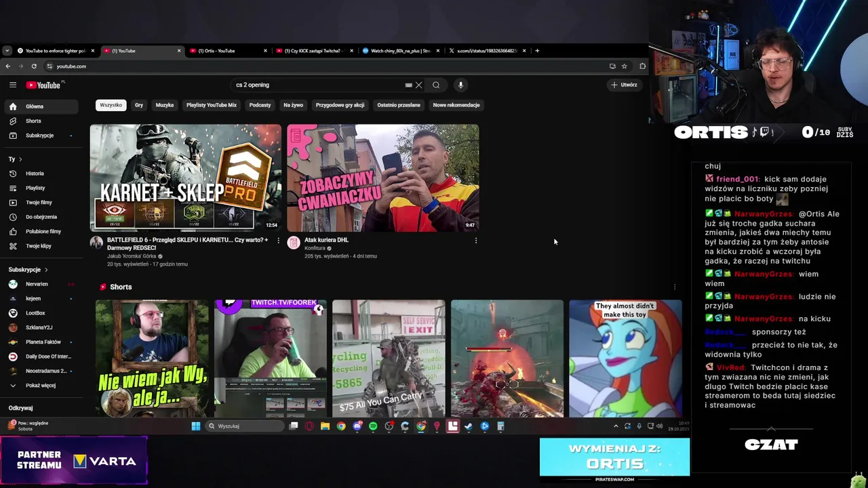This screenshot has width=868, height=488.
Task: Open options menu for Battlefield 6 video
Action: click(278, 241)
